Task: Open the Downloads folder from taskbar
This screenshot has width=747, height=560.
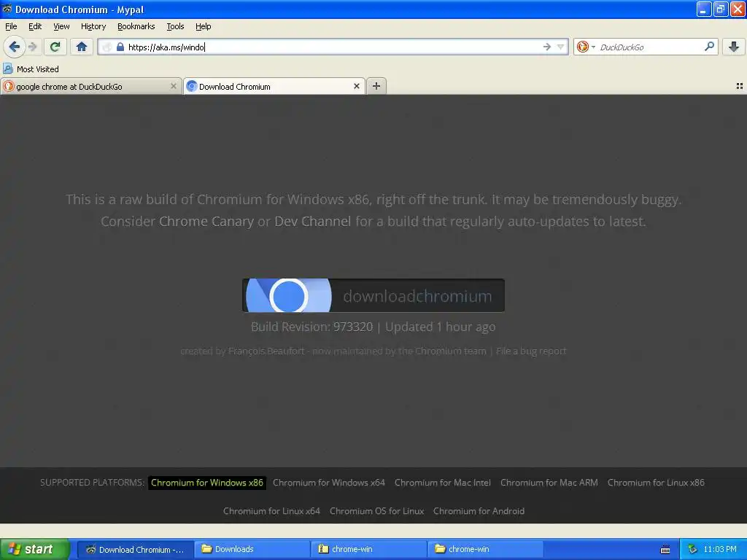Action: click(252, 549)
